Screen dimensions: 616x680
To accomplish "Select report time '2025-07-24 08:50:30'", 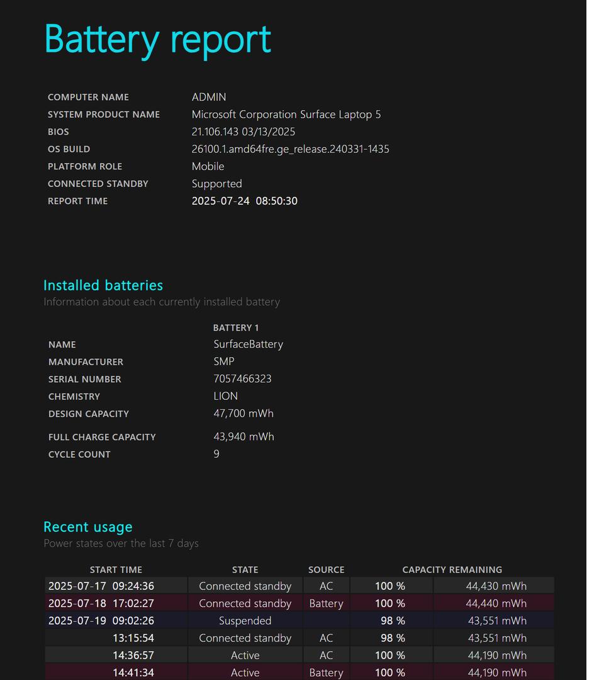I will coord(245,201).
